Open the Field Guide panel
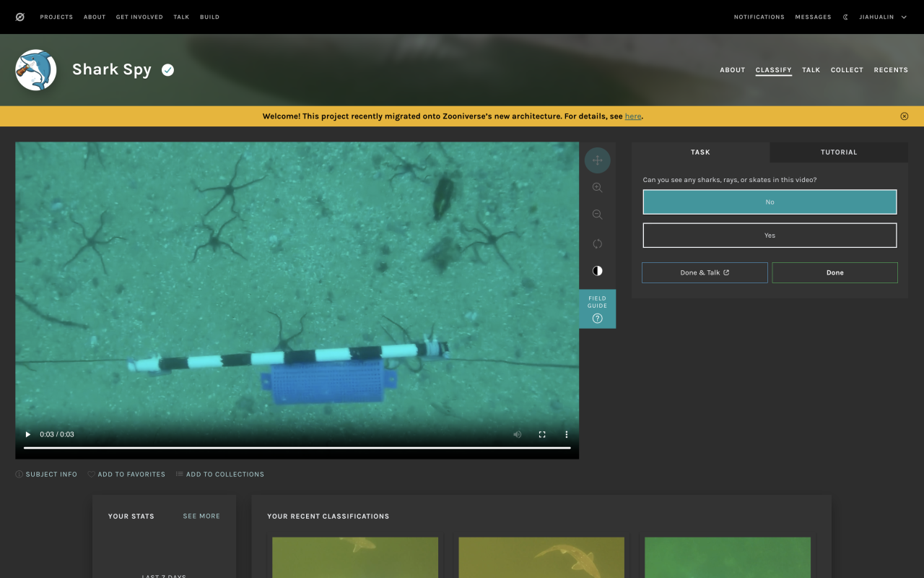The image size is (924, 578). tap(597, 309)
